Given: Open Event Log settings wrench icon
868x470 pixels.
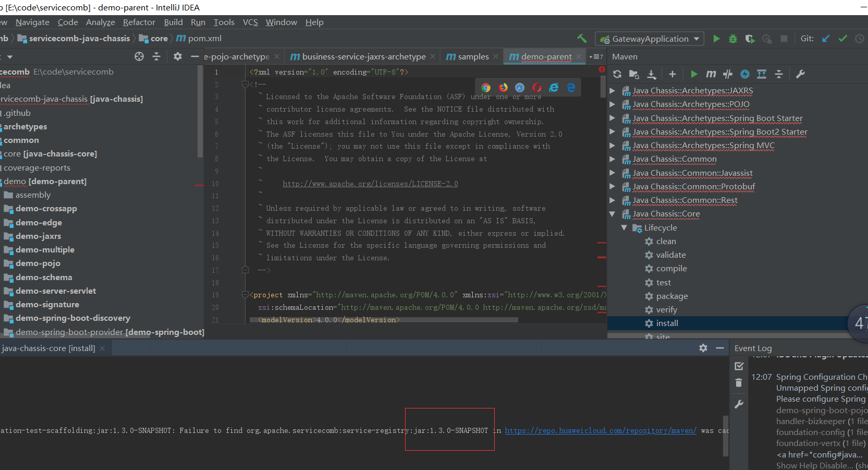Looking at the screenshot, I should coord(739,404).
